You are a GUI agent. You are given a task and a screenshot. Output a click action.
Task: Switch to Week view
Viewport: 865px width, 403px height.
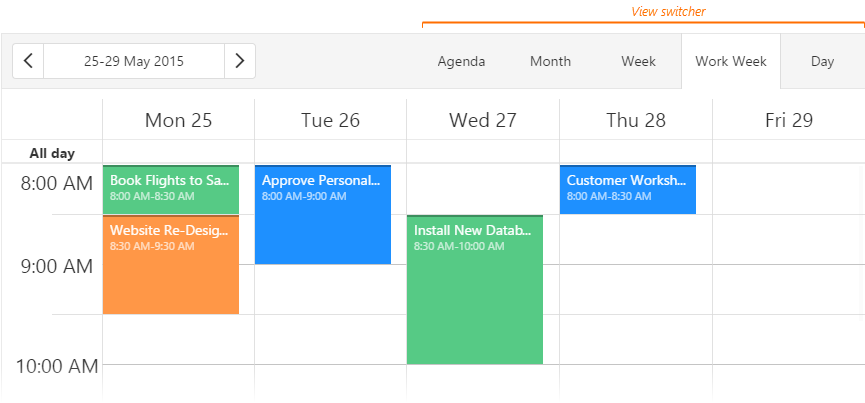coord(638,61)
